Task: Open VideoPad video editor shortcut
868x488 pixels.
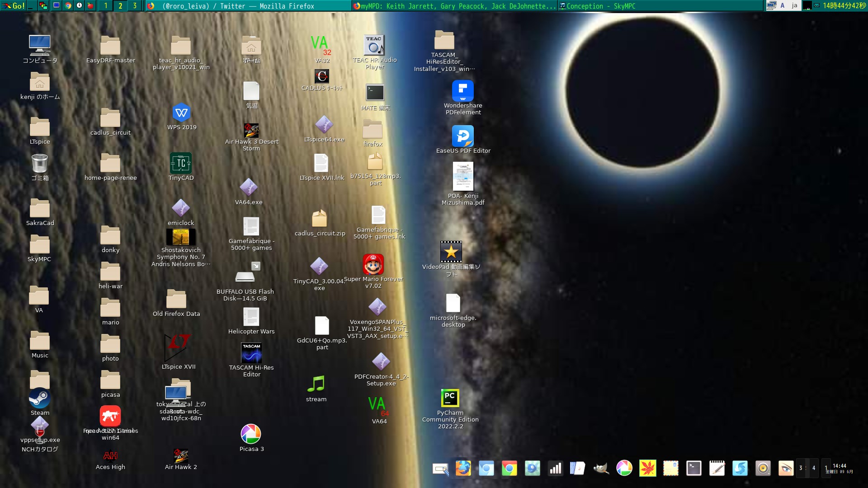Action: pyautogui.click(x=451, y=252)
